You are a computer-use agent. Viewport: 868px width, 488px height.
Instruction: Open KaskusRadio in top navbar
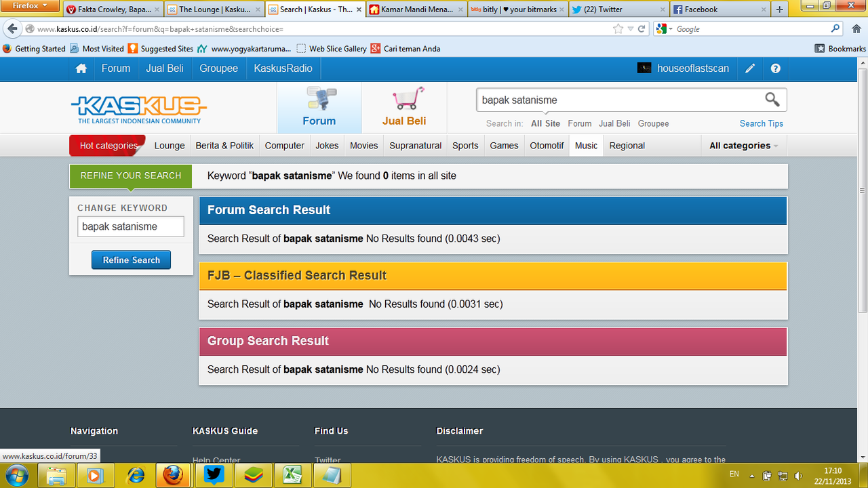pos(283,68)
